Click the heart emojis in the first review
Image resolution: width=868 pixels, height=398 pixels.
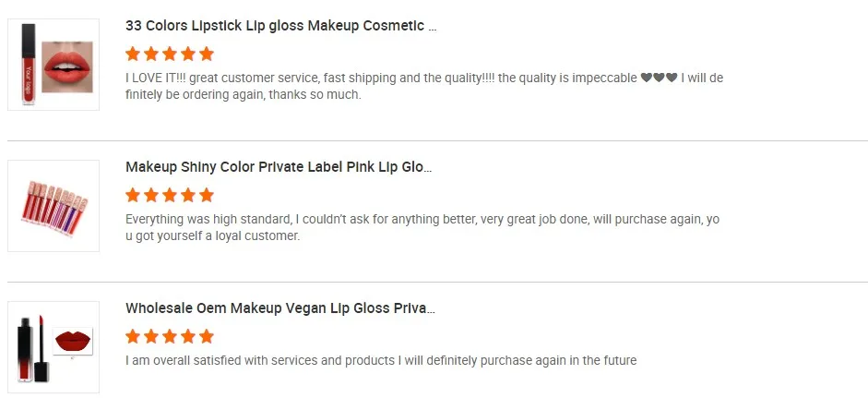tap(659, 78)
